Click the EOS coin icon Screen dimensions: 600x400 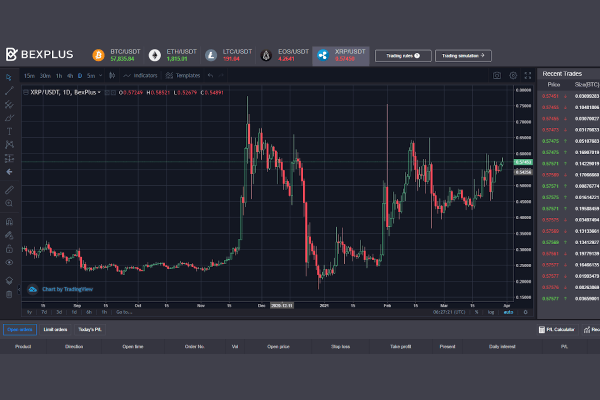pyautogui.click(x=266, y=55)
